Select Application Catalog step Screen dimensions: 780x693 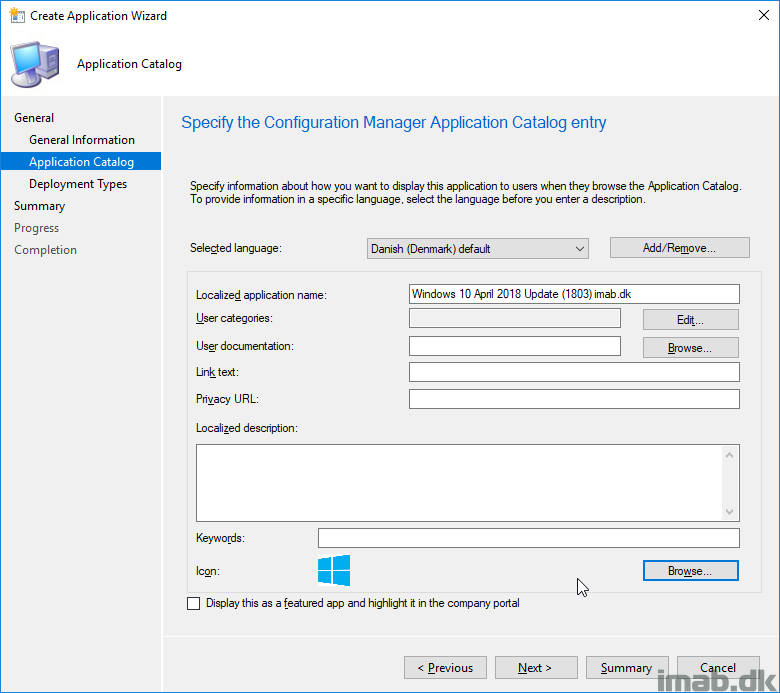[81, 161]
